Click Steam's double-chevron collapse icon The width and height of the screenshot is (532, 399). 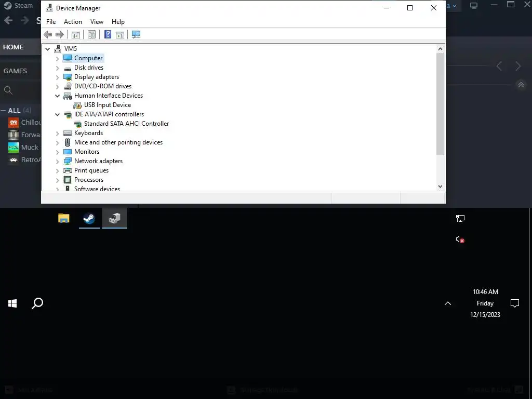tap(521, 85)
